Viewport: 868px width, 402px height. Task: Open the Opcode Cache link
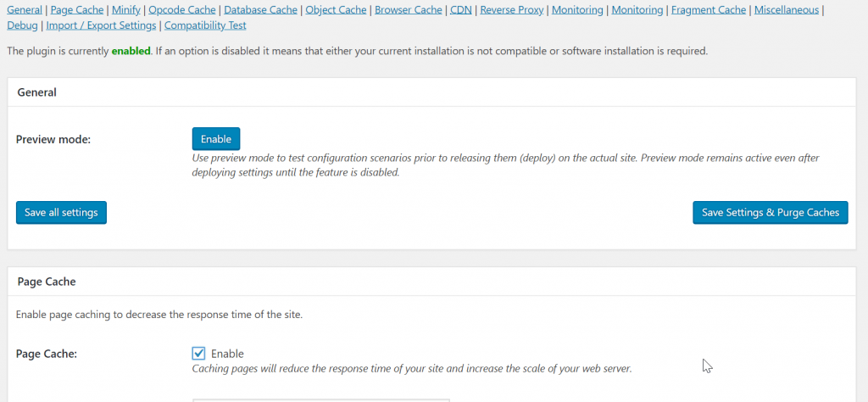click(x=182, y=9)
